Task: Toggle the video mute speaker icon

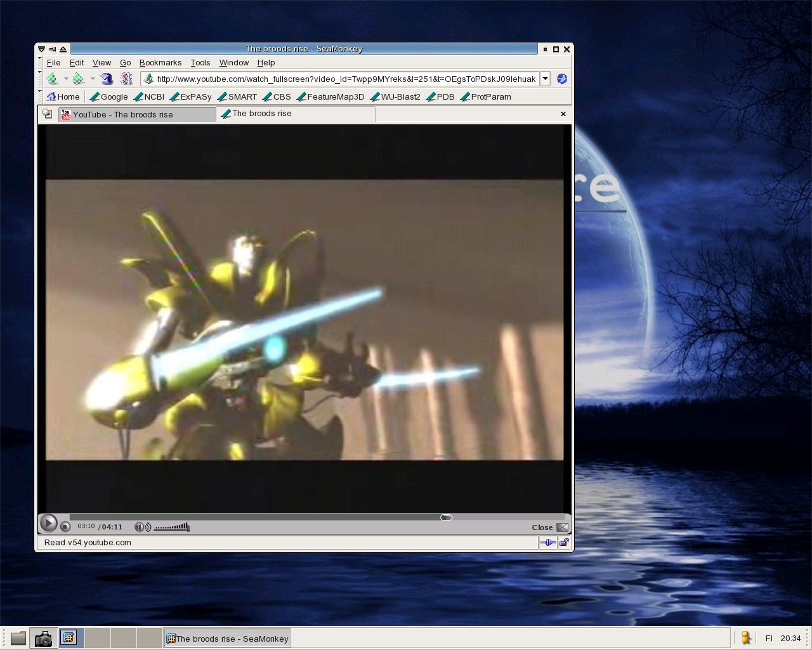Action: (143, 527)
